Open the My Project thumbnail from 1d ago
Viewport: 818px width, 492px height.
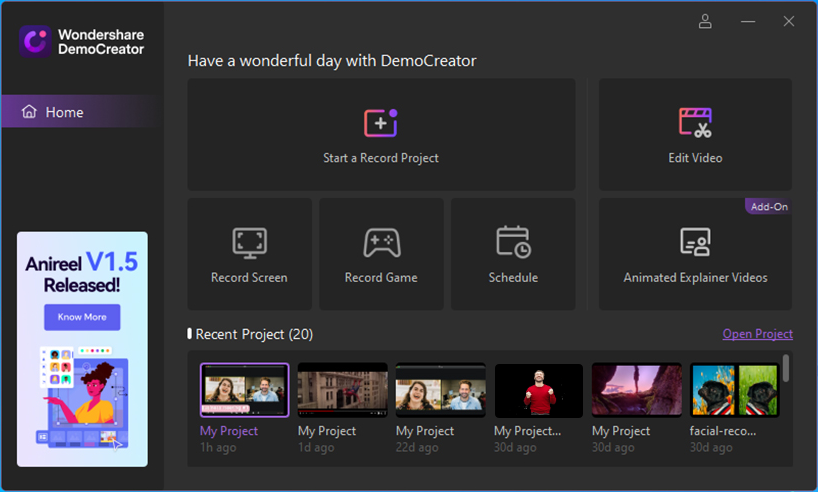pyautogui.click(x=342, y=390)
